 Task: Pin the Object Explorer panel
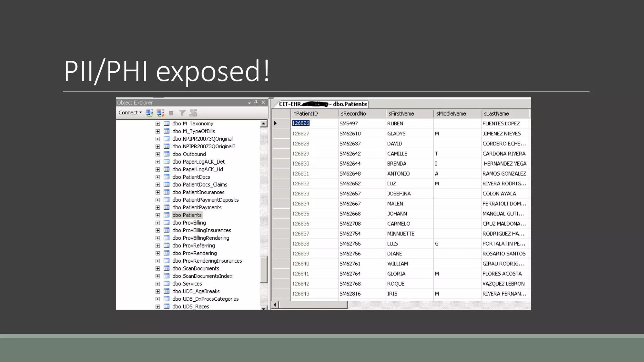tap(256, 102)
